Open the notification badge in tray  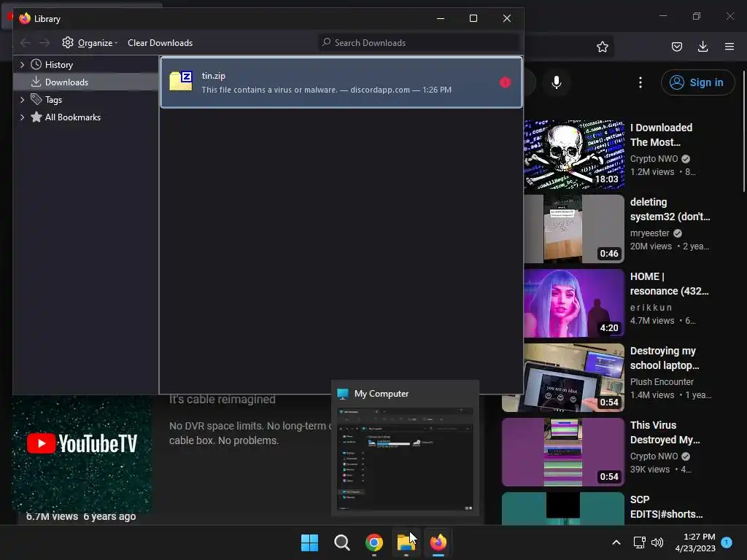727,542
